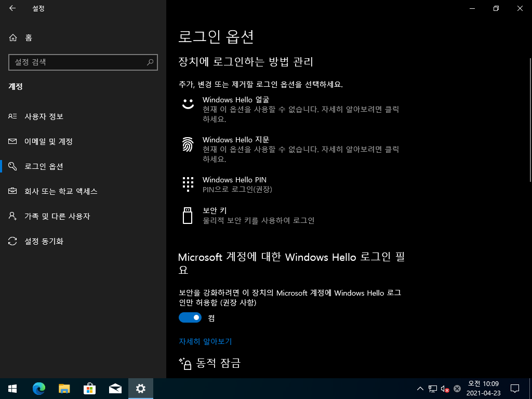Open 설정 동기화 section

(83, 241)
